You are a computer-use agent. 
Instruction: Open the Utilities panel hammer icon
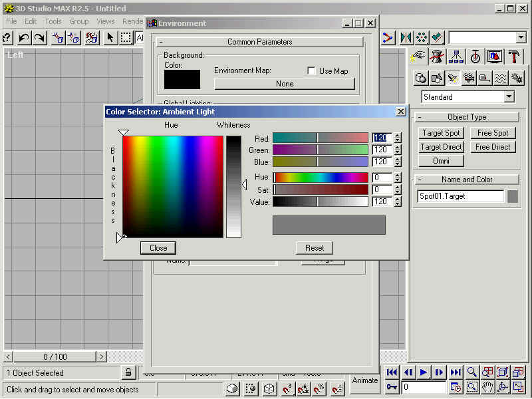point(514,57)
